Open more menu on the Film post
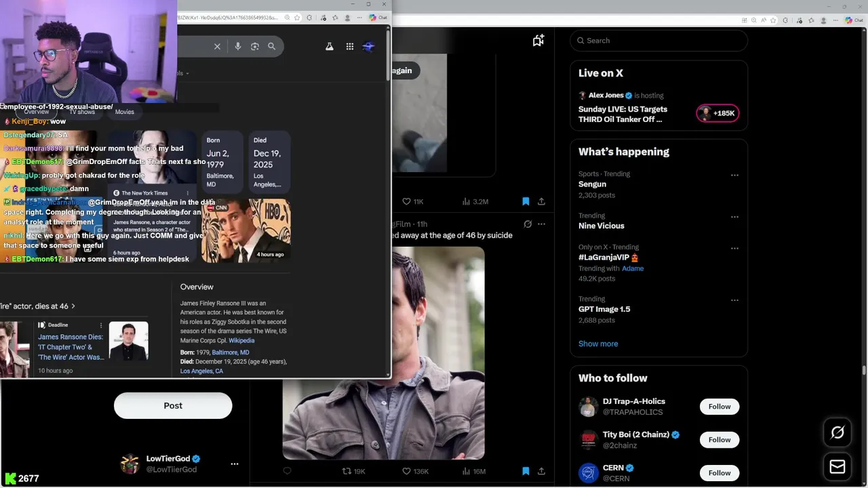868x488 pixels. click(x=541, y=224)
